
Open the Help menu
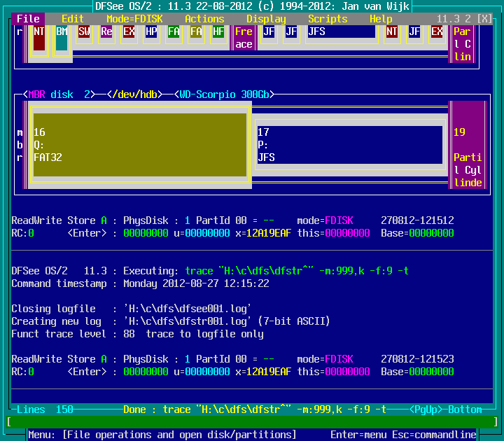(x=381, y=19)
